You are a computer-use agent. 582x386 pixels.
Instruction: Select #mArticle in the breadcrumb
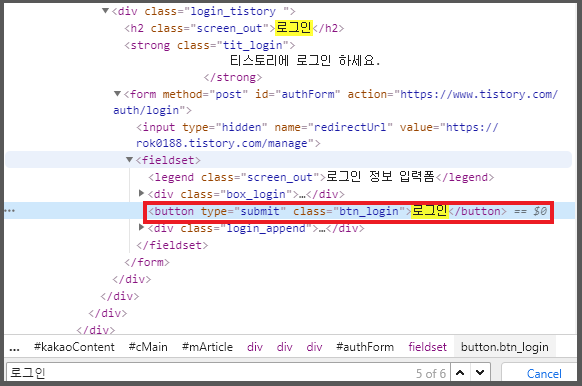tap(207, 347)
